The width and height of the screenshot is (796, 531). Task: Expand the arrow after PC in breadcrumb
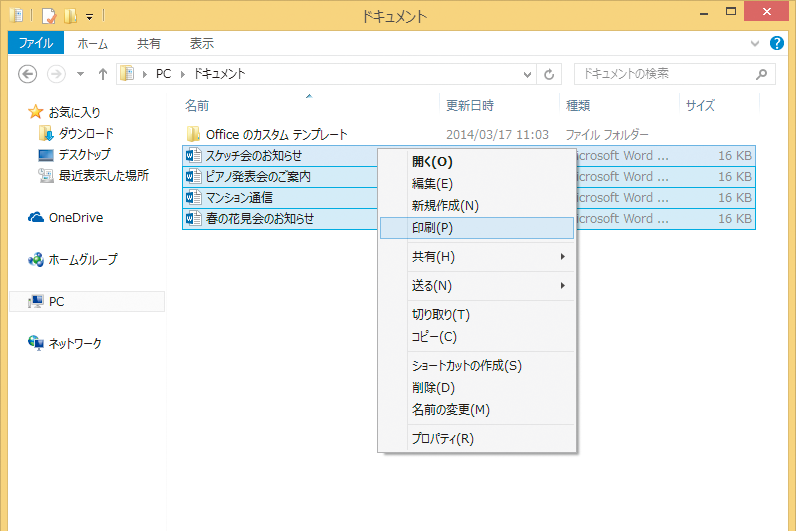[x=183, y=75]
